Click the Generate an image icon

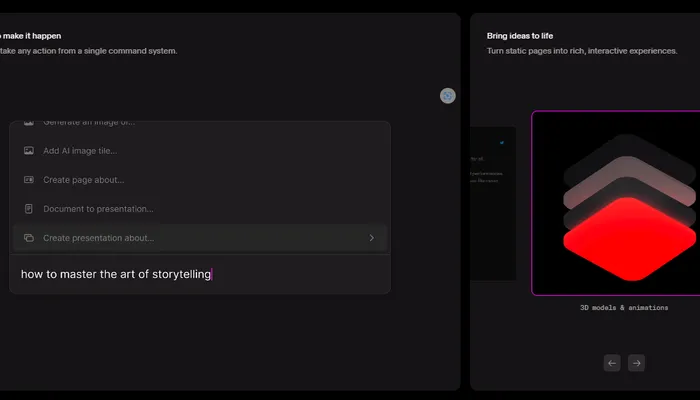pos(29,124)
